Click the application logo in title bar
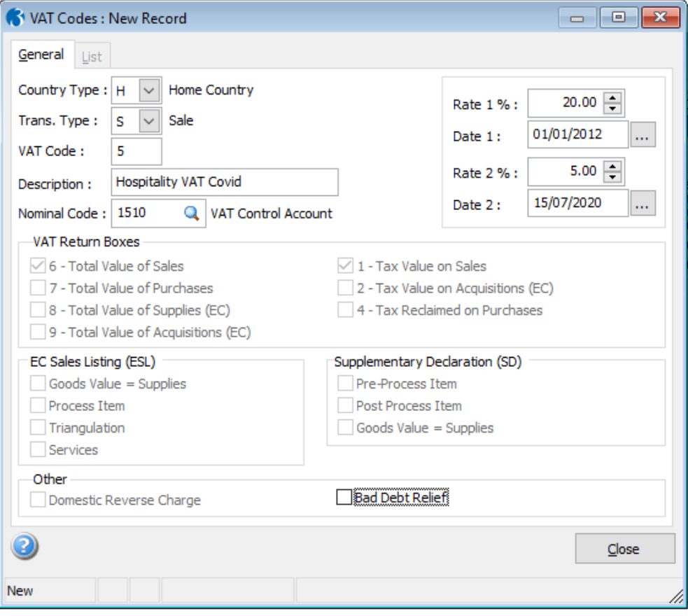This screenshot has height=616, width=688. click(15, 18)
